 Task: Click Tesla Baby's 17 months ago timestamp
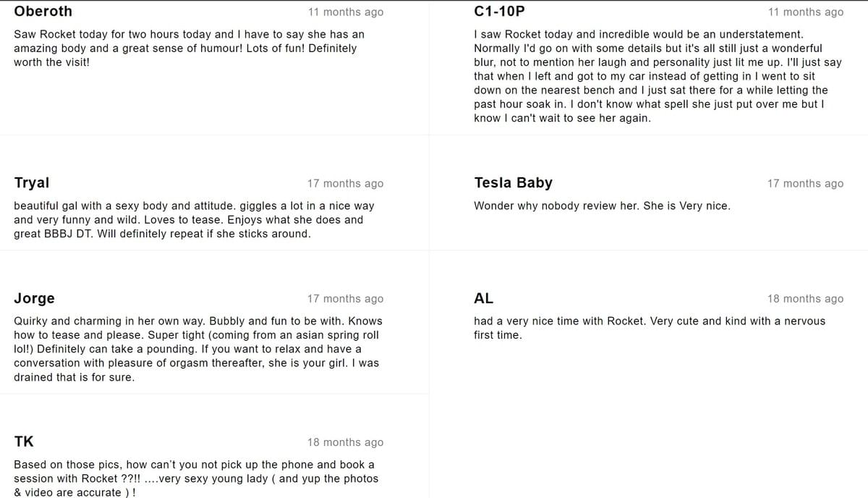point(805,184)
